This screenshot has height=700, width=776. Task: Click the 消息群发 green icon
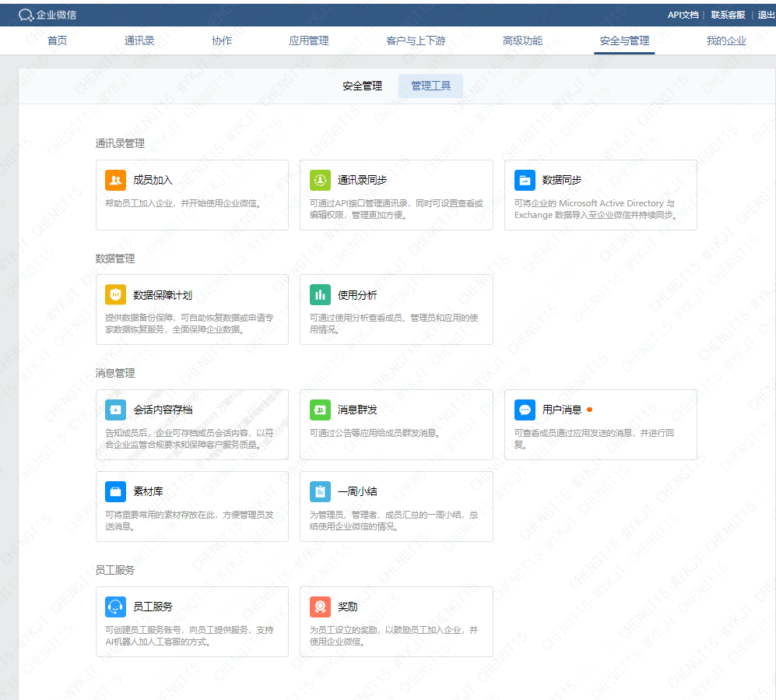pyautogui.click(x=320, y=410)
